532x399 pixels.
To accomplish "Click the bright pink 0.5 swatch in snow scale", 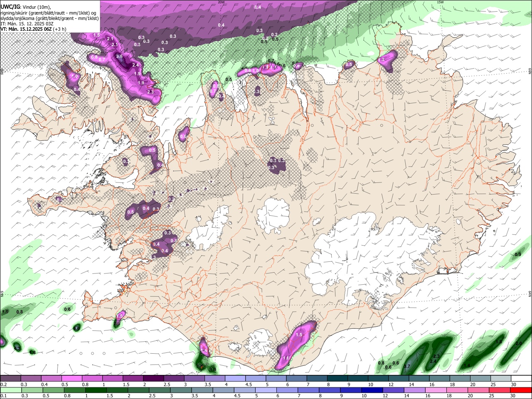I will [x=71, y=378].
